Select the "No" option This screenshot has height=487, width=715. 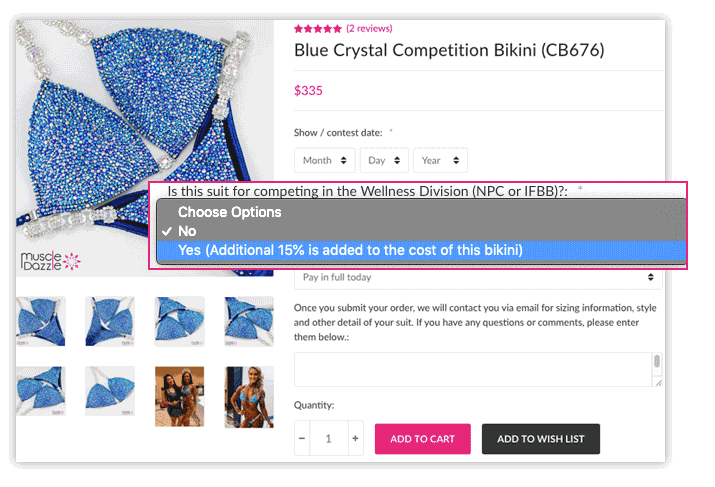[187, 231]
